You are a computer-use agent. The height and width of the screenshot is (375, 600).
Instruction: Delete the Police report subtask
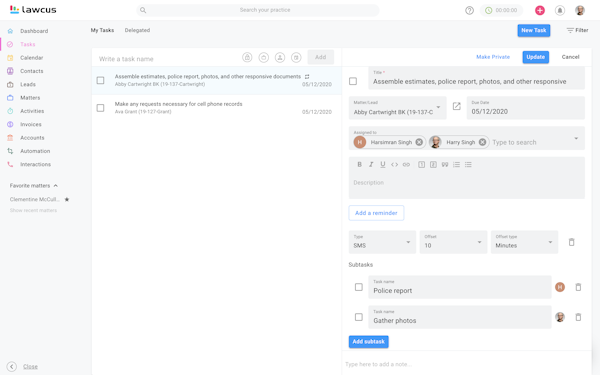pos(578,287)
